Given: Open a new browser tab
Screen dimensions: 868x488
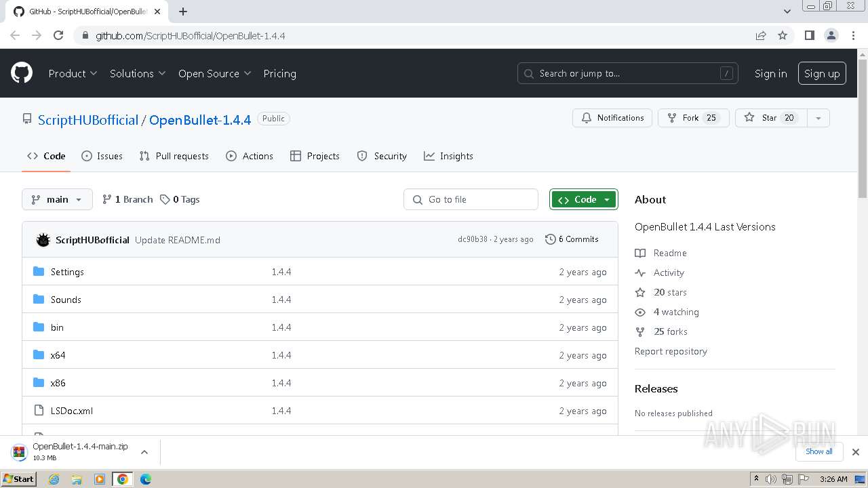Looking at the screenshot, I should pyautogui.click(x=183, y=12).
